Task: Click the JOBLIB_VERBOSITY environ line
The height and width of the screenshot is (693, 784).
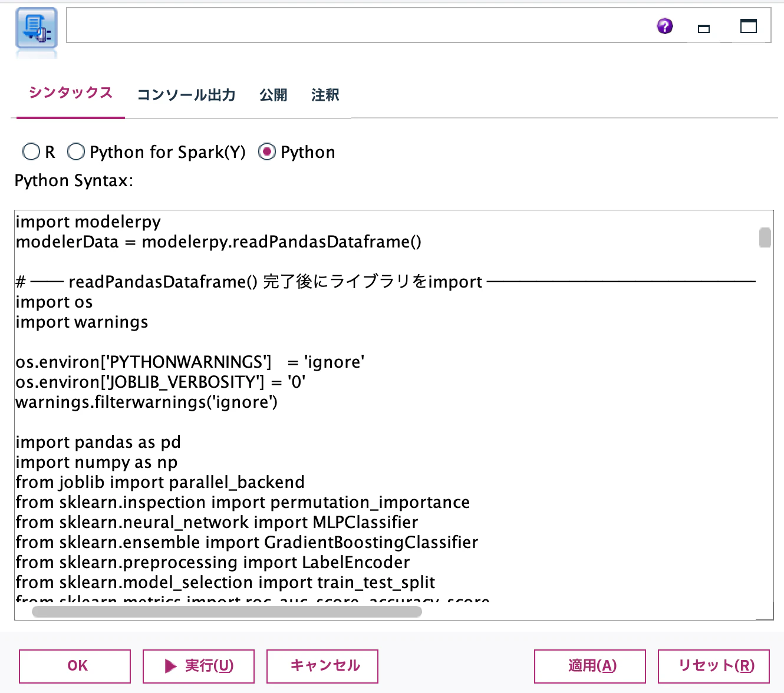Action: [160, 382]
